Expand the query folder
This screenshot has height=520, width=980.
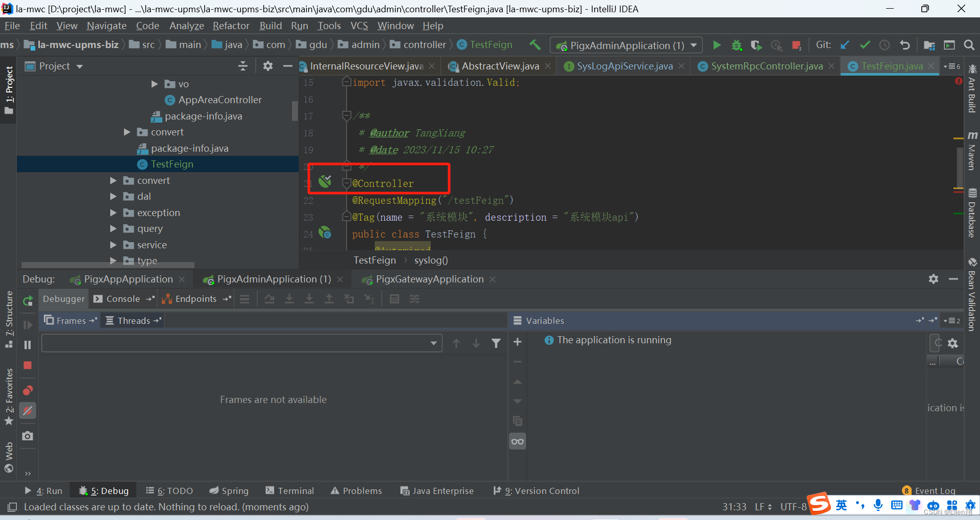click(x=113, y=229)
